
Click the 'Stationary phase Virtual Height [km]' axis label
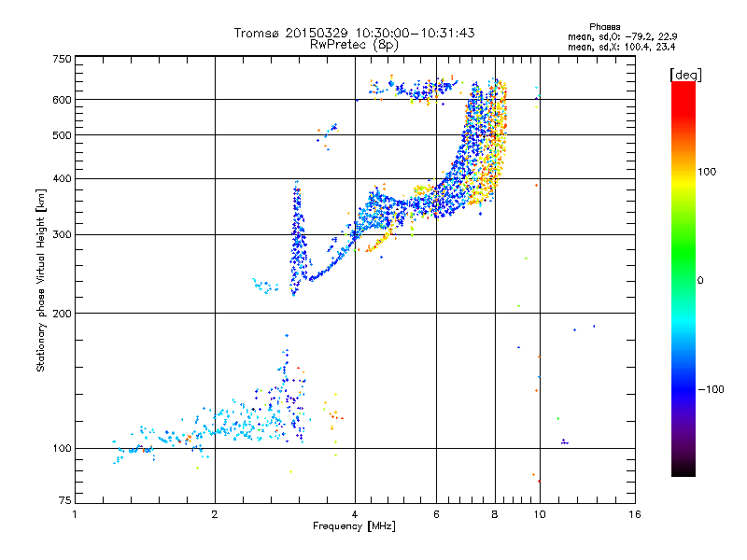click(x=41, y=281)
